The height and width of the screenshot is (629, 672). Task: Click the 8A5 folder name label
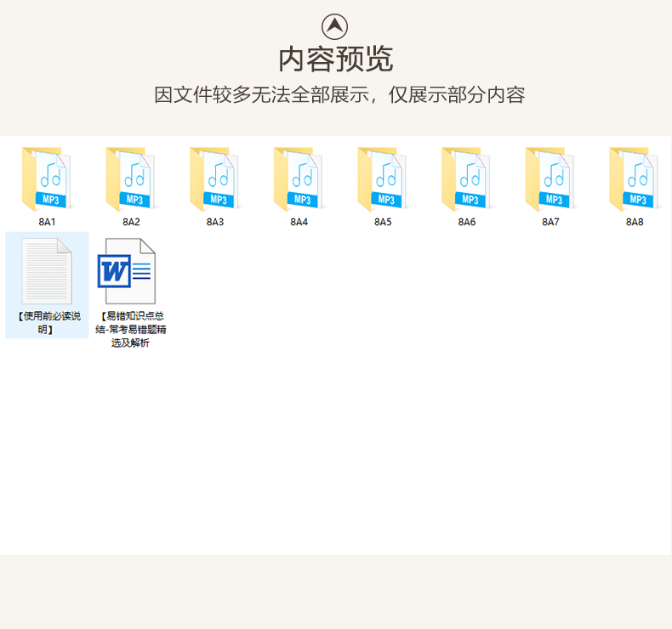pyautogui.click(x=383, y=222)
